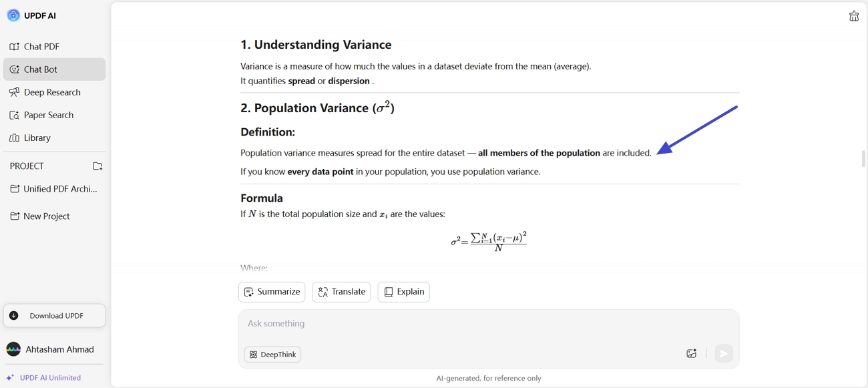Select New Project in the sidebar
The image size is (868, 388).
pos(44,216)
